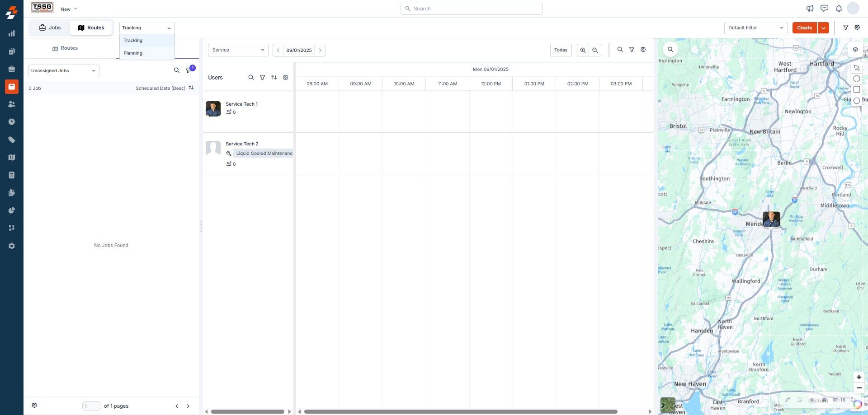The image size is (868, 415).
Task: Open the schedule toolbar filter funnel
Action: point(632,50)
